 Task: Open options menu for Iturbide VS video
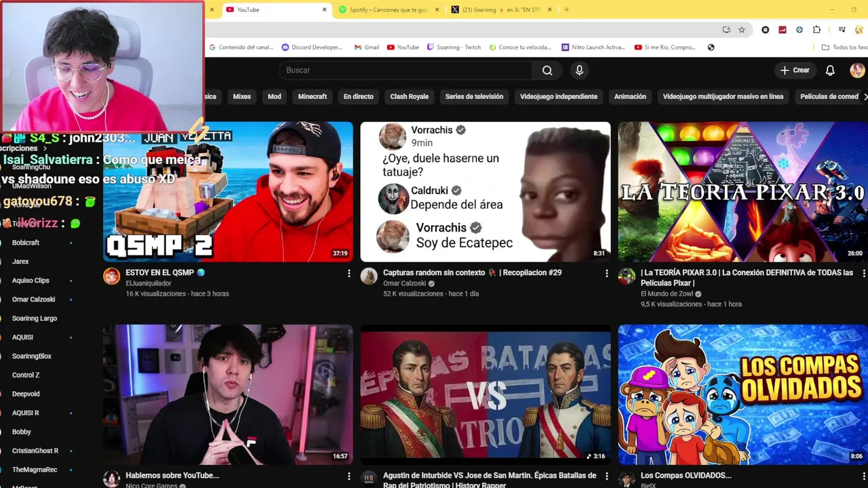(x=607, y=476)
